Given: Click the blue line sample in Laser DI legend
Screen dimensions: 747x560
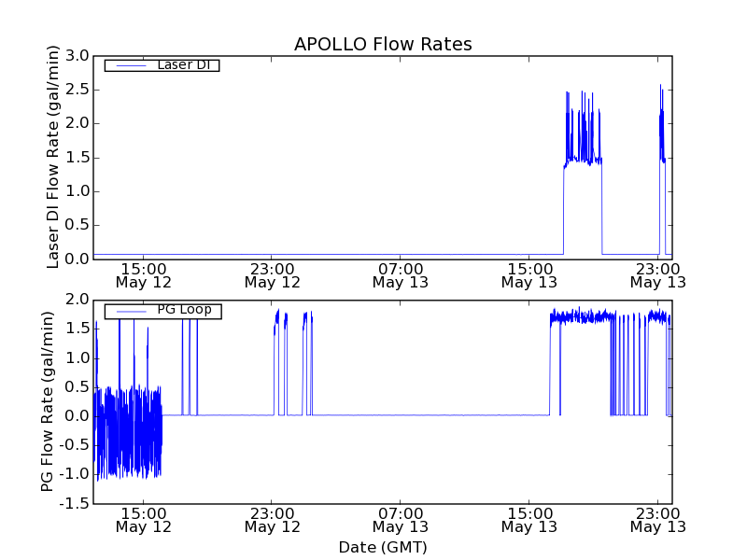Looking at the screenshot, I should coord(130,65).
